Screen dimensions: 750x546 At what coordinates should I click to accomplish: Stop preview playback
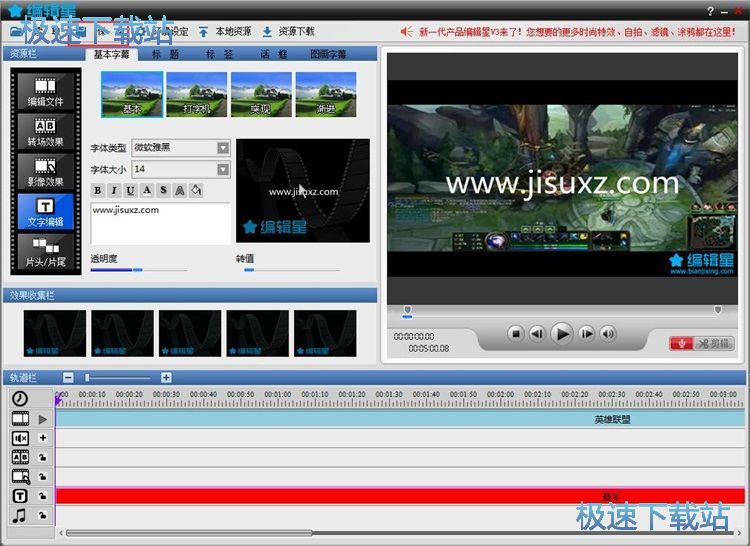516,334
